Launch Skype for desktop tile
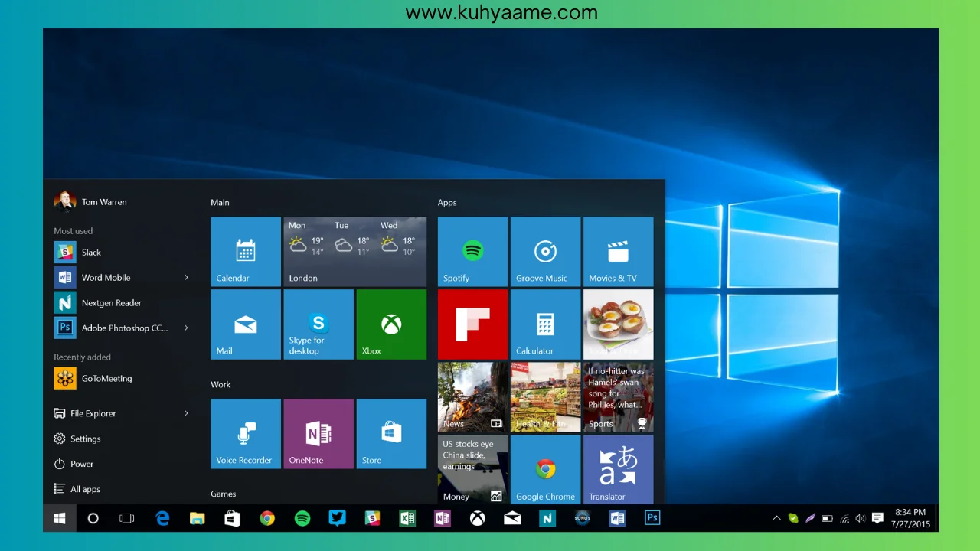This screenshot has height=551, width=980. pyautogui.click(x=318, y=324)
